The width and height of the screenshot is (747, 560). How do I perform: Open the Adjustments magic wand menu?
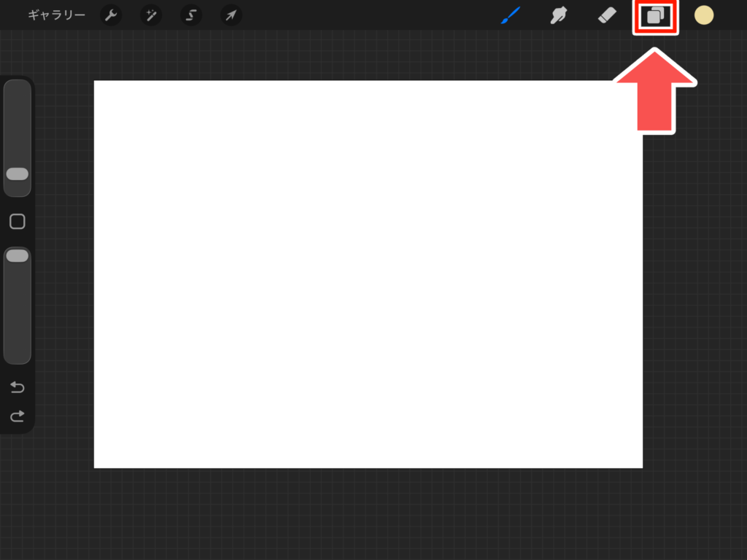tap(151, 15)
